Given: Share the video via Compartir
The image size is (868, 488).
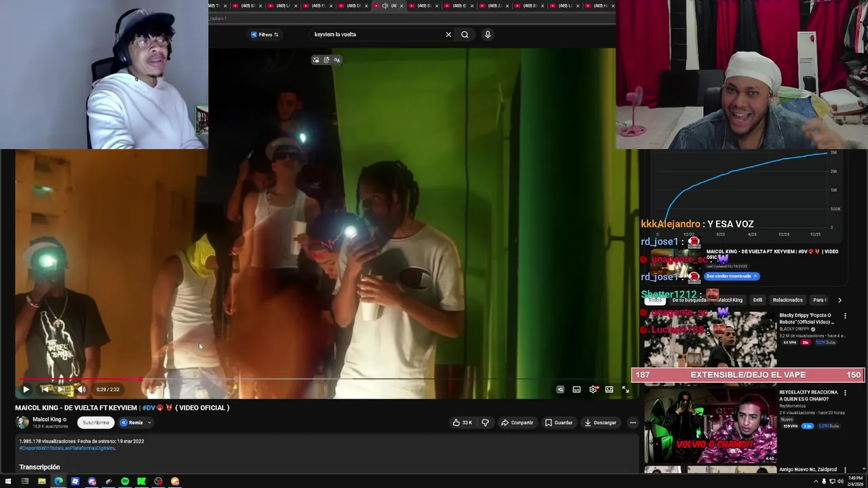Looking at the screenshot, I should pos(517,422).
